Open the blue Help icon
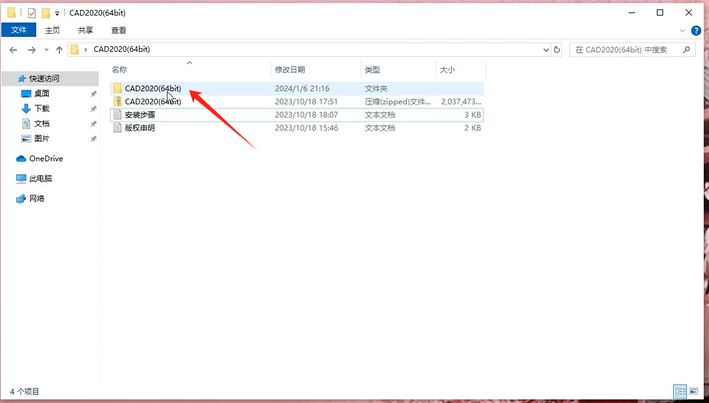709x403 pixels. click(696, 31)
